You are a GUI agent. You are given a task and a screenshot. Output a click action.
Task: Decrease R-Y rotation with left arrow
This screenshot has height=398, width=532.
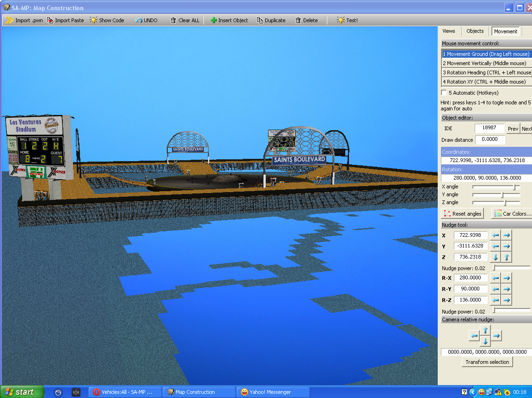[495, 289]
